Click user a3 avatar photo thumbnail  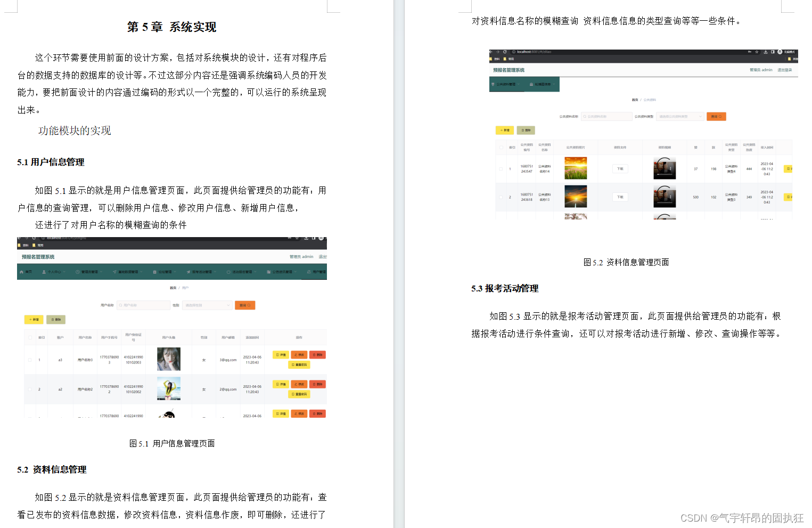169,359
